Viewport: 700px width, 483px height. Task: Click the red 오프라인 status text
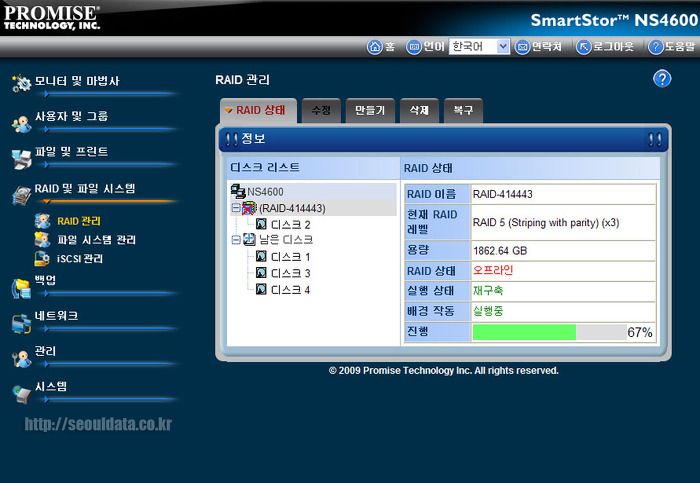[493, 271]
